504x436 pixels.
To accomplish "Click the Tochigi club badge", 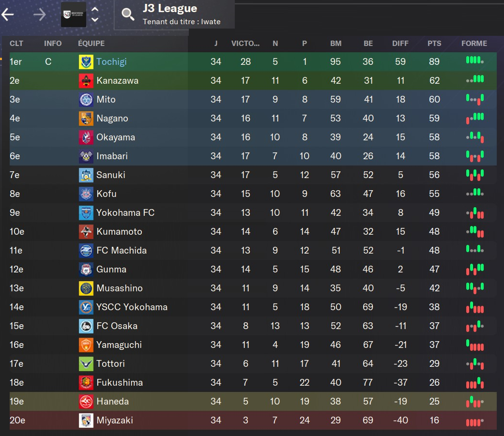I will 86,62.
